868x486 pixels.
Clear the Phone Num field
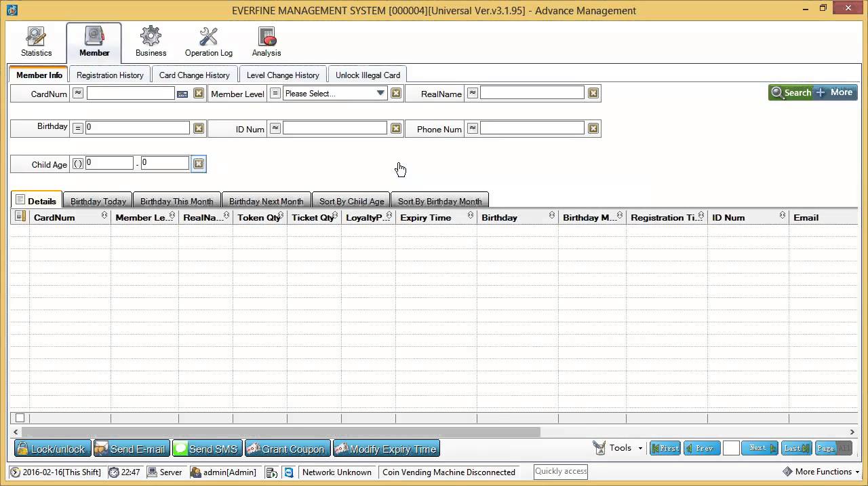(593, 128)
